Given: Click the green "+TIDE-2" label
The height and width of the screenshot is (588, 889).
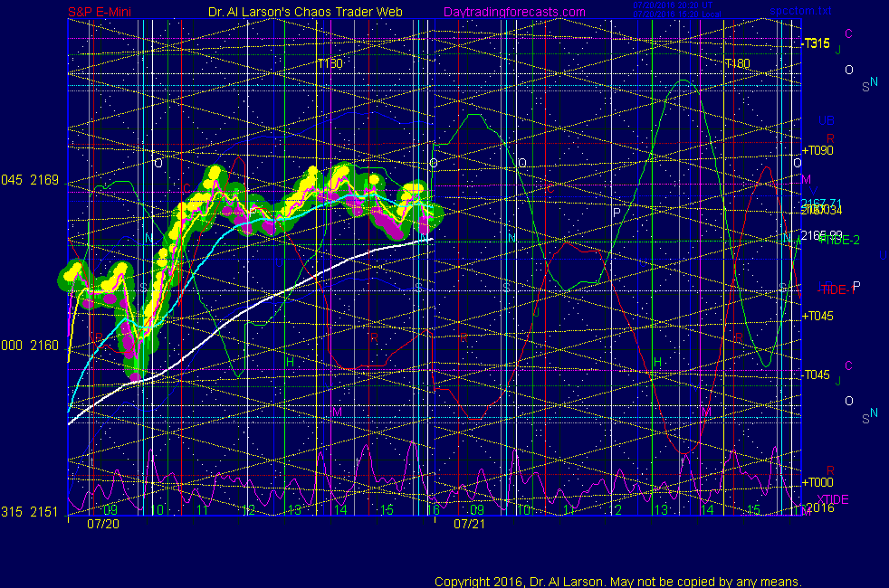Looking at the screenshot, I should pyautogui.click(x=839, y=241).
